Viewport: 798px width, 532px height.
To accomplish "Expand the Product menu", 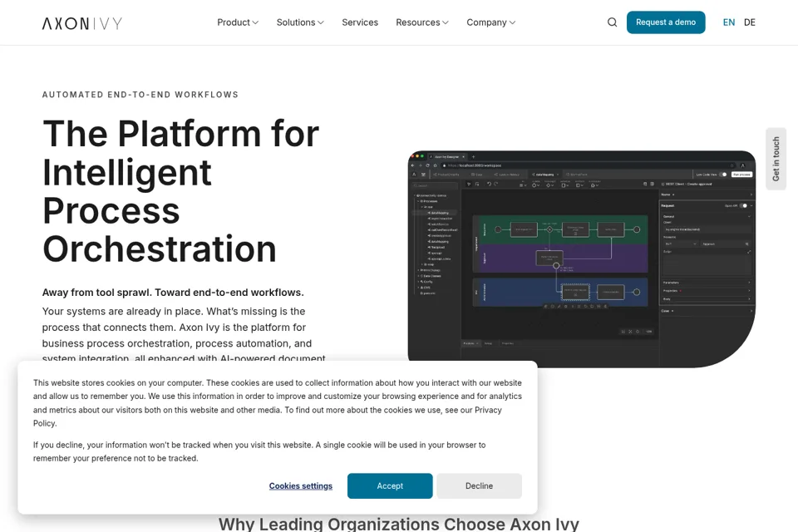I will pyautogui.click(x=238, y=22).
